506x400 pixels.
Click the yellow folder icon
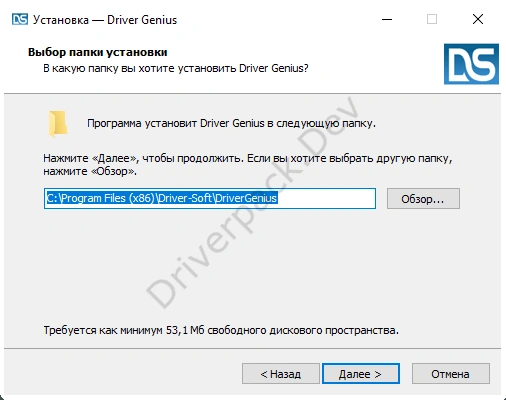(x=58, y=124)
